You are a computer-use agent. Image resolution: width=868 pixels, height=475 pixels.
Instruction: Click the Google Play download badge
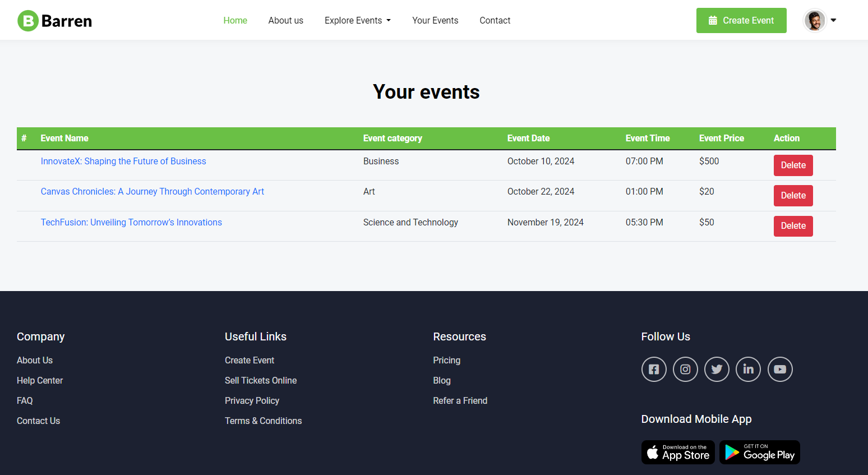(x=759, y=452)
